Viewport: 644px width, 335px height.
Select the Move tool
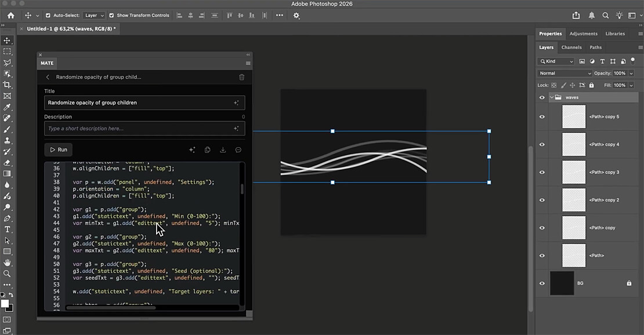[x=8, y=41]
